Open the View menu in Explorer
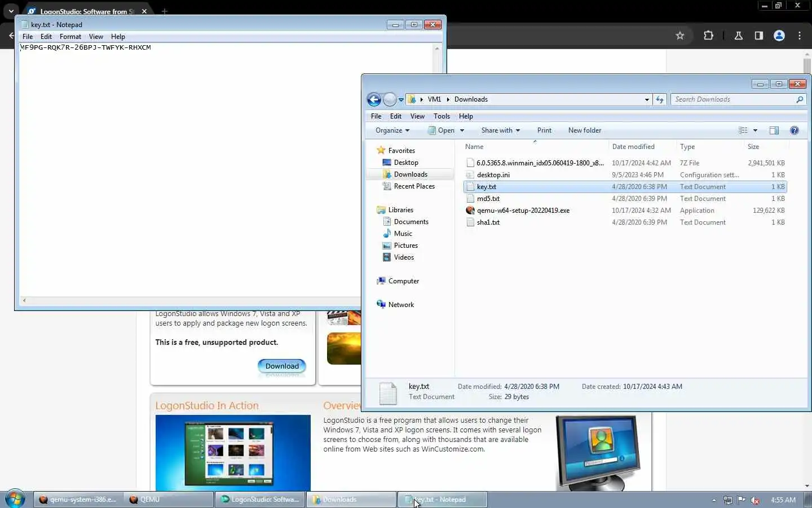812x508 pixels. (417, 116)
